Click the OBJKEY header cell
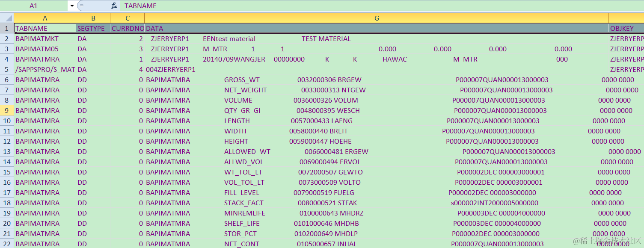644x248 pixels. (x=626, y=29)
